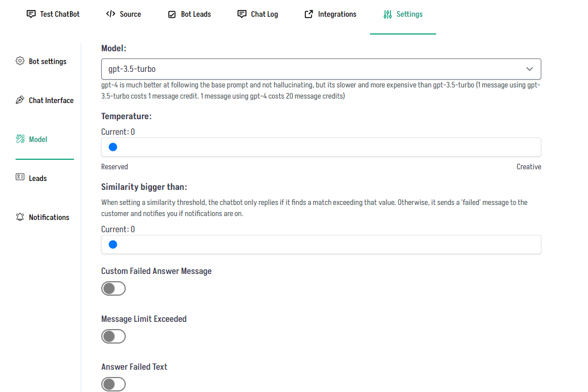Go to Leads in the sidebar
This screenshot has width=588, height=392.
click(38, 178)
